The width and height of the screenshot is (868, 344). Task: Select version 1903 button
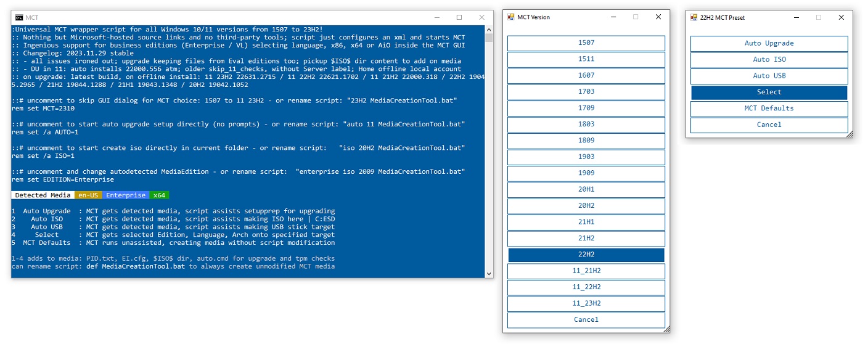click(586, 157)
